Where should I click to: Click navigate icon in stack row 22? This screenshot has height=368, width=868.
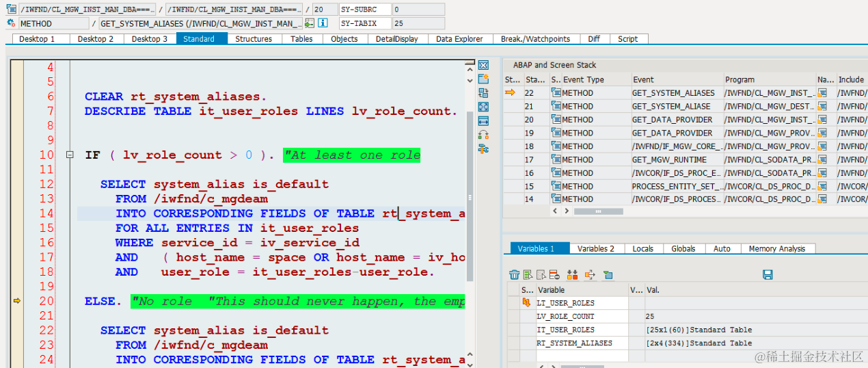click(x=822, y=93)
